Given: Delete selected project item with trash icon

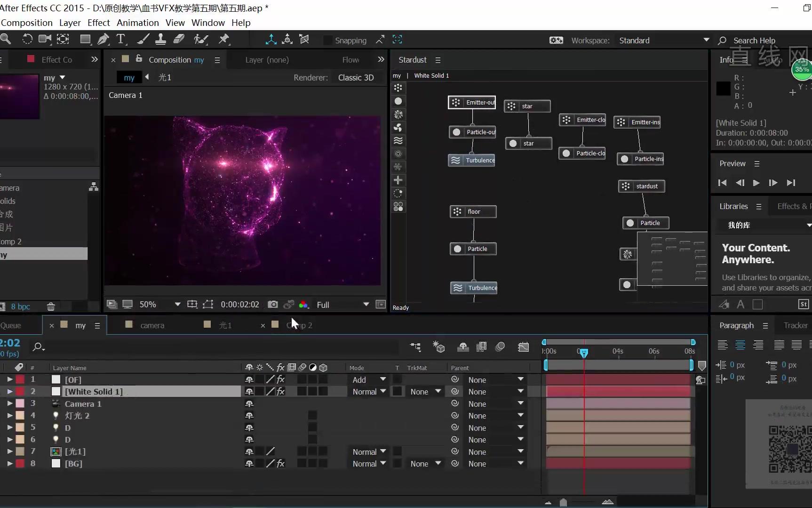Looking at the screenshot, I should point(51,306).
